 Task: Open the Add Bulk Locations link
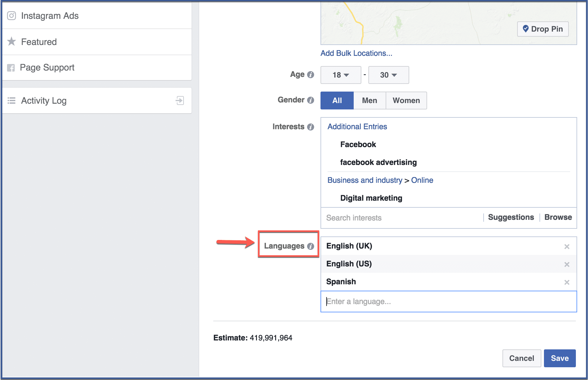point(356,53)
